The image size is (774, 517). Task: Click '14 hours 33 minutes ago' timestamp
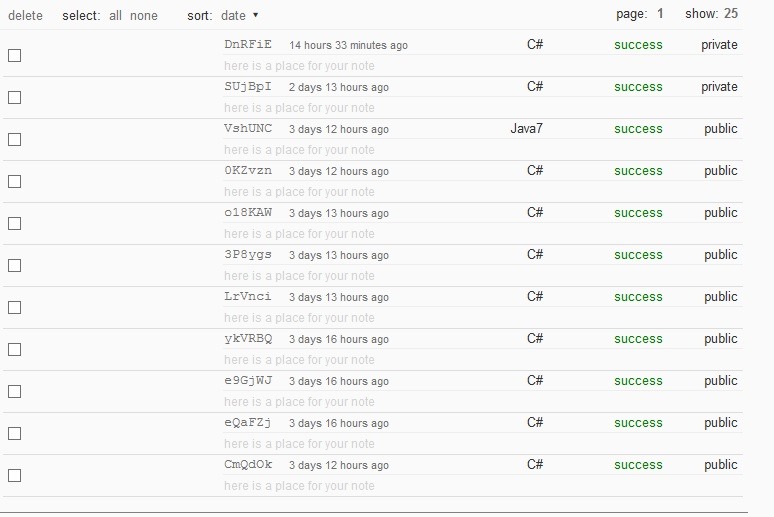pyautogui.click(x=348, y=45)
